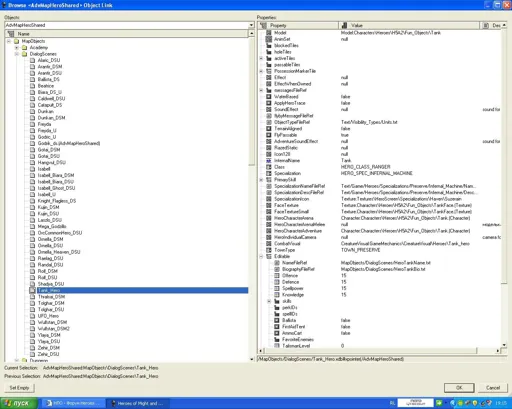The height and width of the screenshot is (409, 512).
Task: Toggle the FlyPassable boolean property
Action: point(269,135)
